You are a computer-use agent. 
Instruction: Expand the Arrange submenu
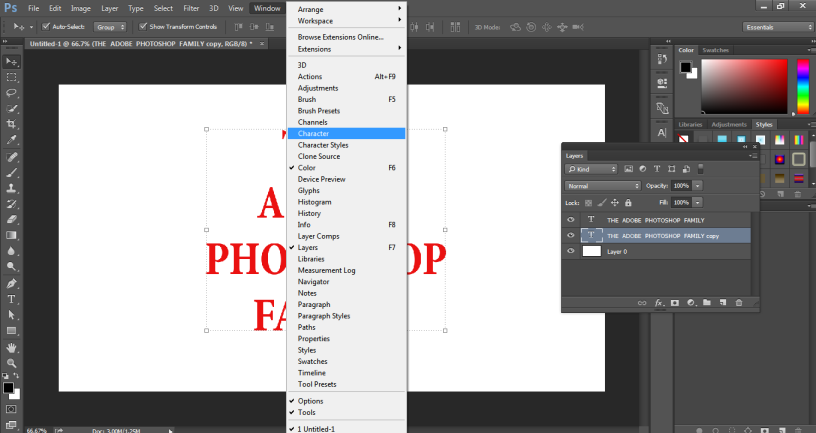click(x=347, y=9)
